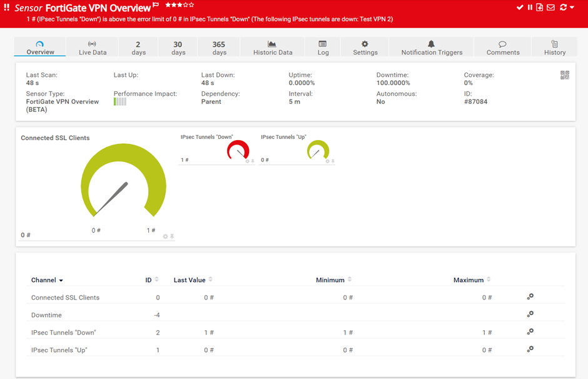
Task: Trigger an immediate scan with the refresh icon
Action: [564, 8]
